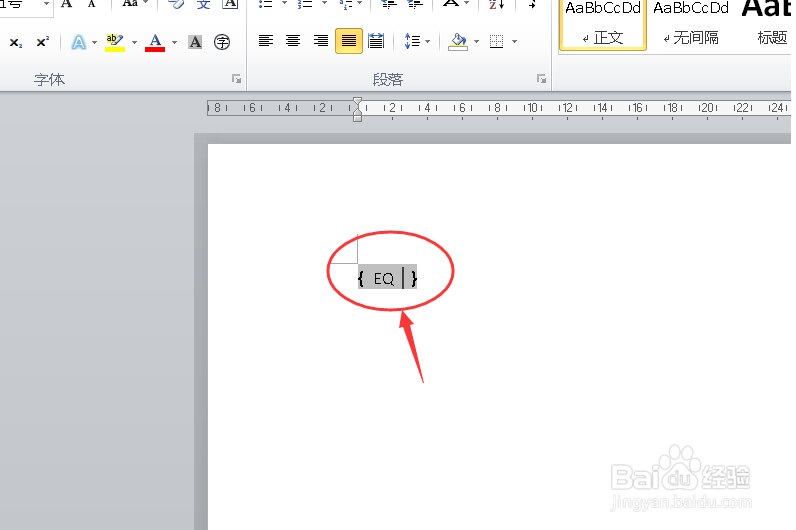Click the character shading gray A icon
The image size is (796, 530).
[x=195, y=42]
